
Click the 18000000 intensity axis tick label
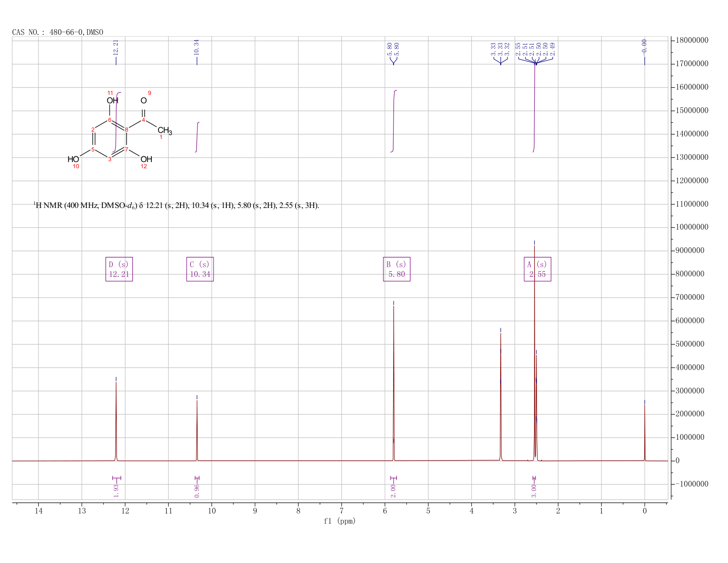(x=692, y=41)
